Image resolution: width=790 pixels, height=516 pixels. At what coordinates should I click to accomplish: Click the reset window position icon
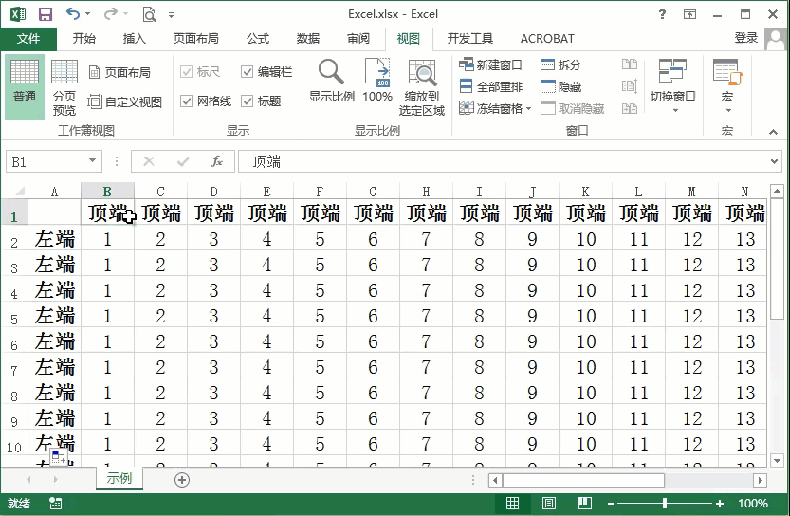click(x=629, y=108)
